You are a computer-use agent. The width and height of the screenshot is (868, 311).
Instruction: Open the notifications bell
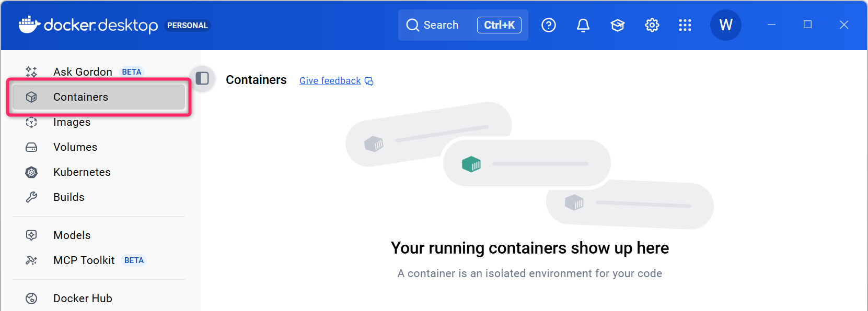pyautogui.click(x=583, y=25)
